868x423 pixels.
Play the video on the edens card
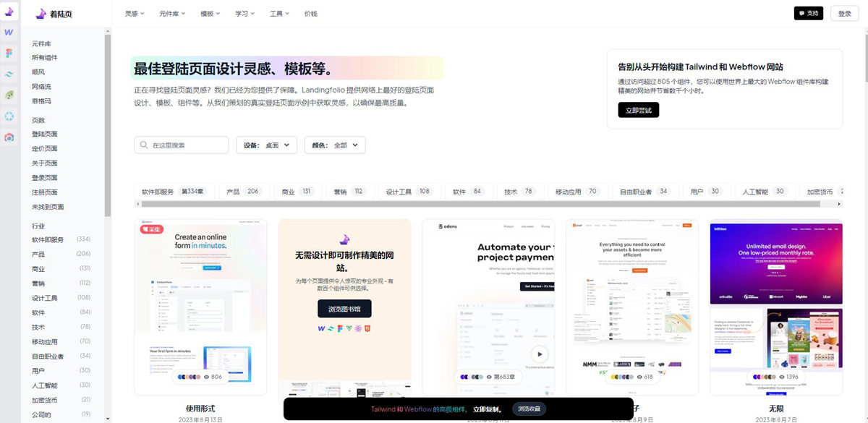coord(538,354)
